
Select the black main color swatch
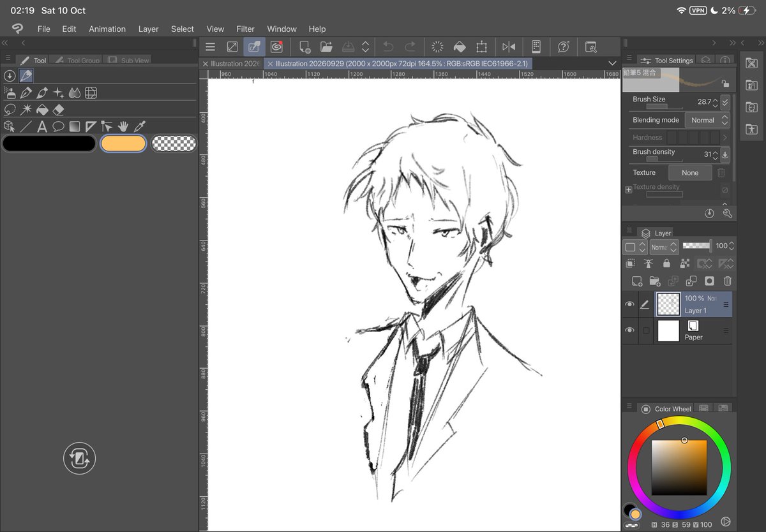tap(49, 144)
